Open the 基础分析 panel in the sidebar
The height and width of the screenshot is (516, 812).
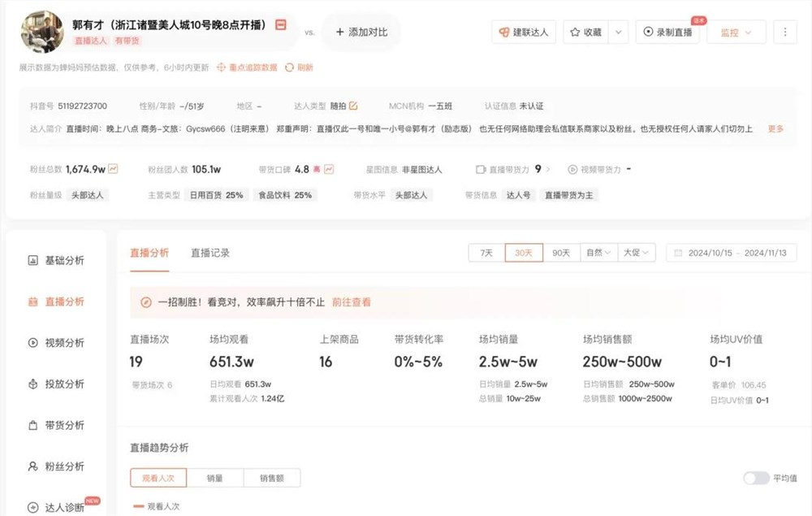(x=55, y=260)
